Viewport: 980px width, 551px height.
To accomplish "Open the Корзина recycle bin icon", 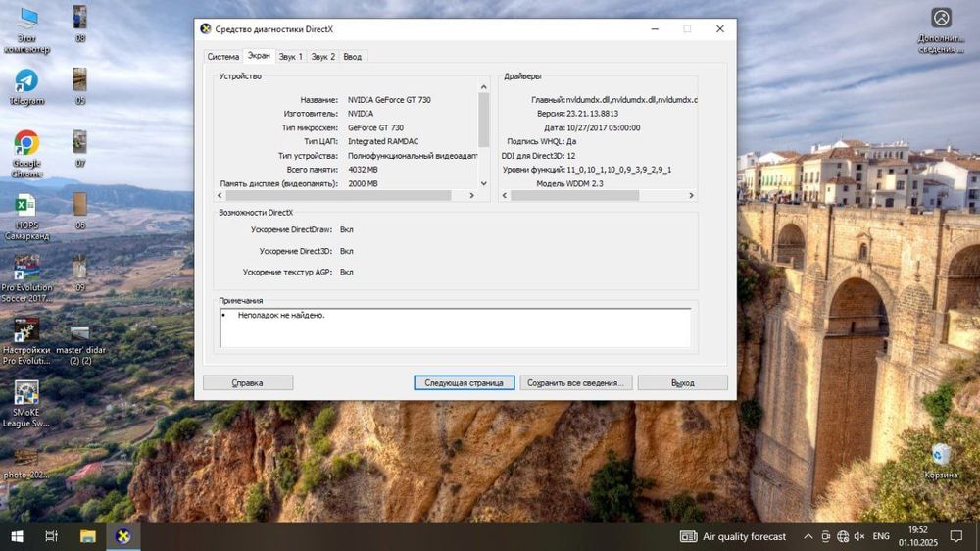I will click(x=941, y=462).
